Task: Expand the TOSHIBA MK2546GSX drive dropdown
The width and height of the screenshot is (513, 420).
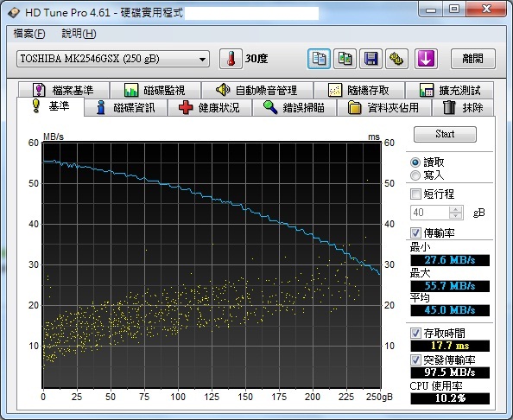Action: click(202, 60)
